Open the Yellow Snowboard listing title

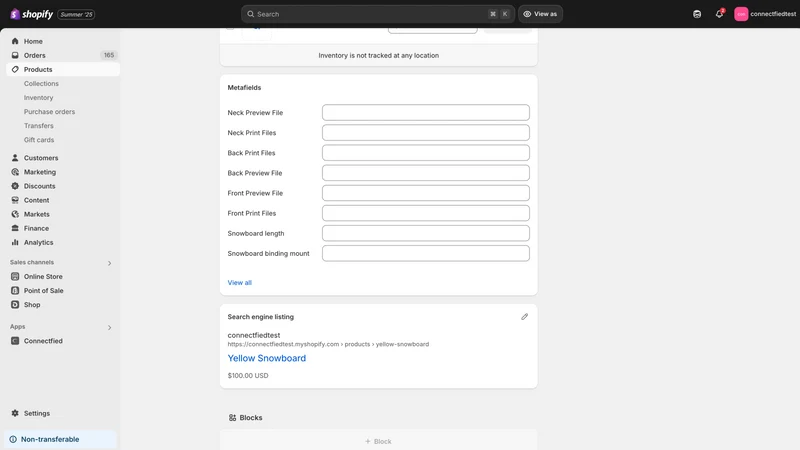(267, 358)
